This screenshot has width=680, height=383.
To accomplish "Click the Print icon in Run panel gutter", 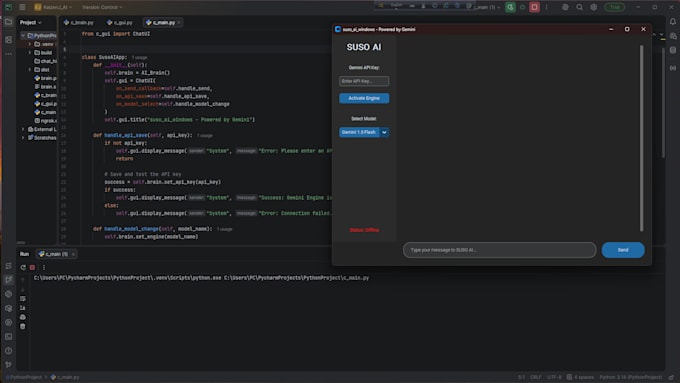I will [x=23, y=317].
